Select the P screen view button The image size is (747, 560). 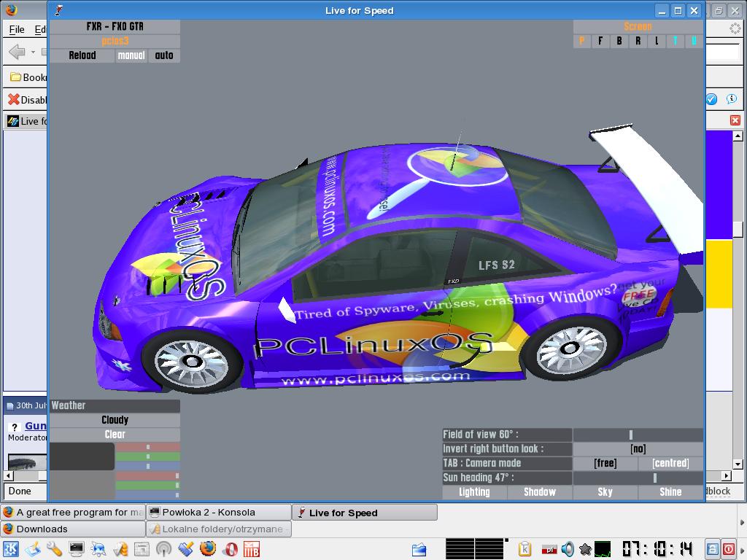[581, 41]
